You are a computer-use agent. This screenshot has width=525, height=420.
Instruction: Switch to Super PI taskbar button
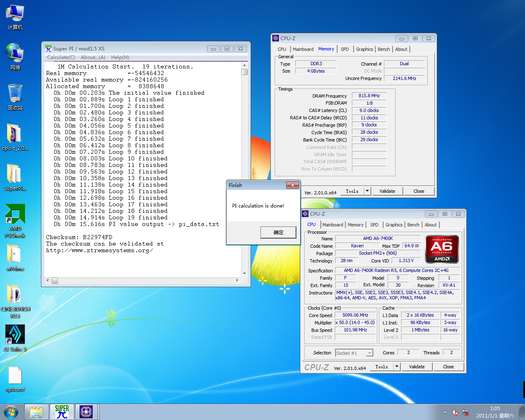tap(62, 412)
